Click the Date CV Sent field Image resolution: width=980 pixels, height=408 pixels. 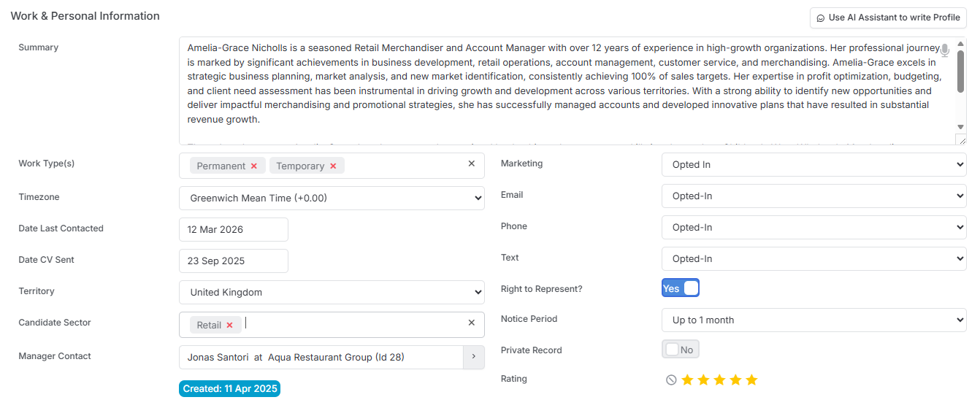tap(234, 261)
